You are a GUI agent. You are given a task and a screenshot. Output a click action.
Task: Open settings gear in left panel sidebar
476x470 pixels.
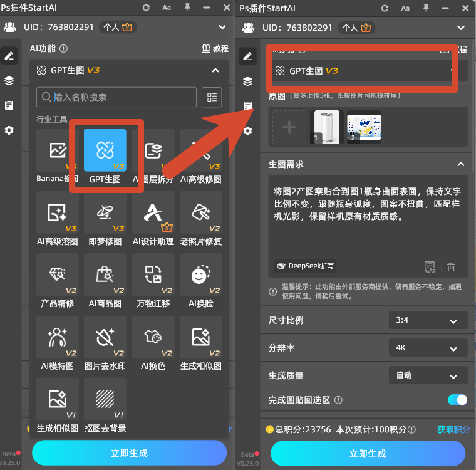(9, 130)
